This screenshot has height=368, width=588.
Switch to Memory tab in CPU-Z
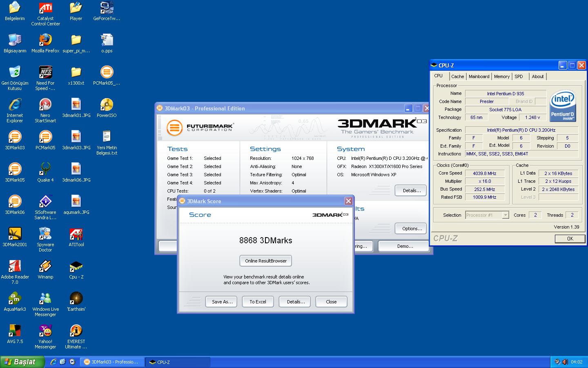click(501, 76)
